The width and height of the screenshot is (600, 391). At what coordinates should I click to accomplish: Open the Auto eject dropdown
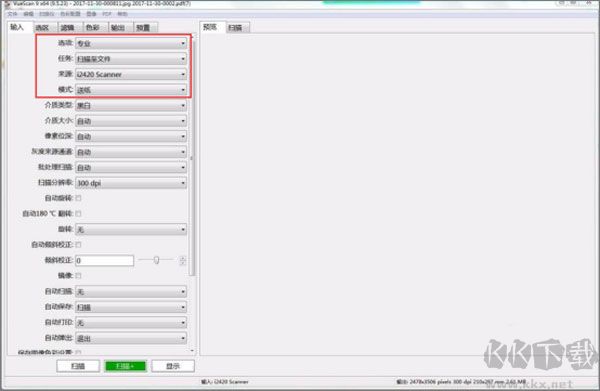131,338
